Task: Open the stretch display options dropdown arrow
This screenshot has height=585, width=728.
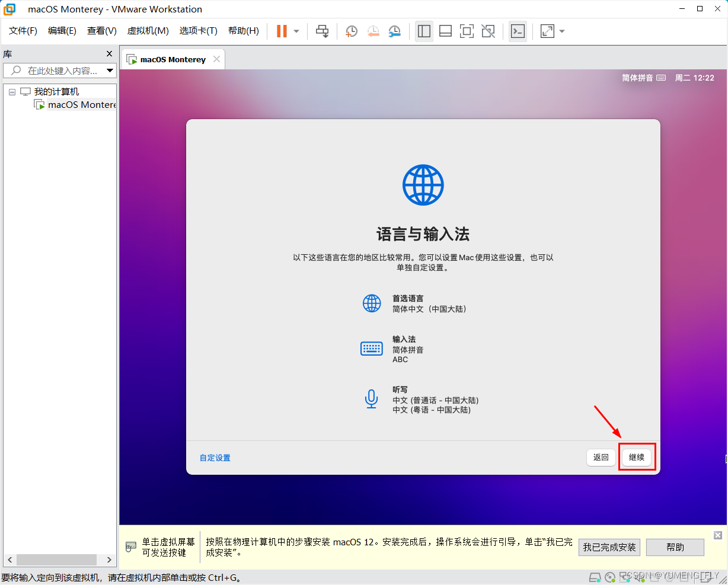Action: click(562, 31)
